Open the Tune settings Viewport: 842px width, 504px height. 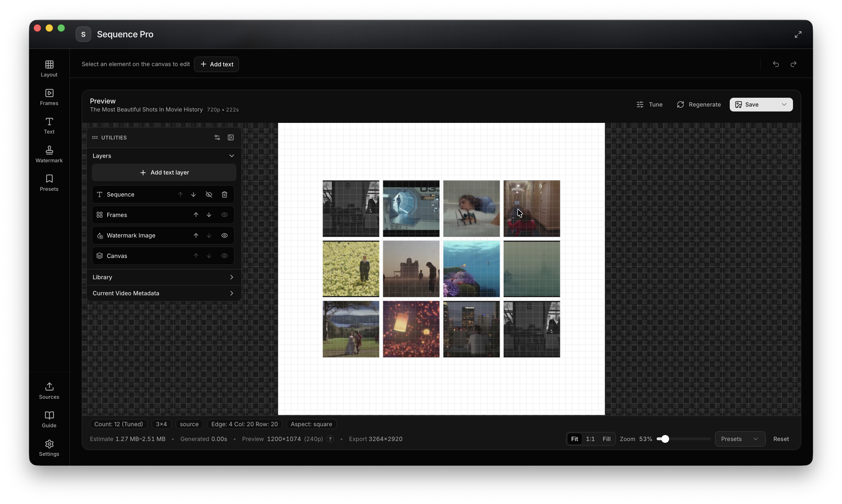pyautogui.click(x=649, y=104)
